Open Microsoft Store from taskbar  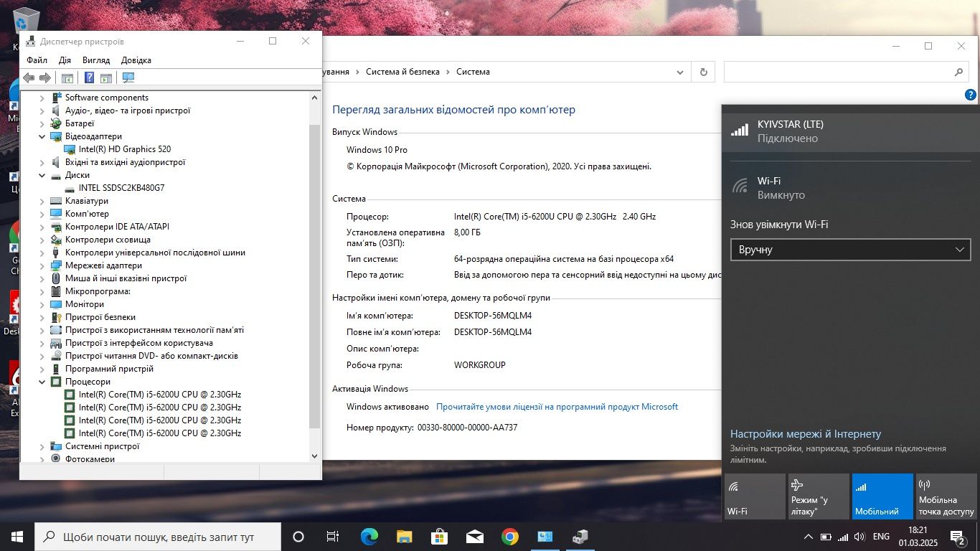[x=439, y=537]
